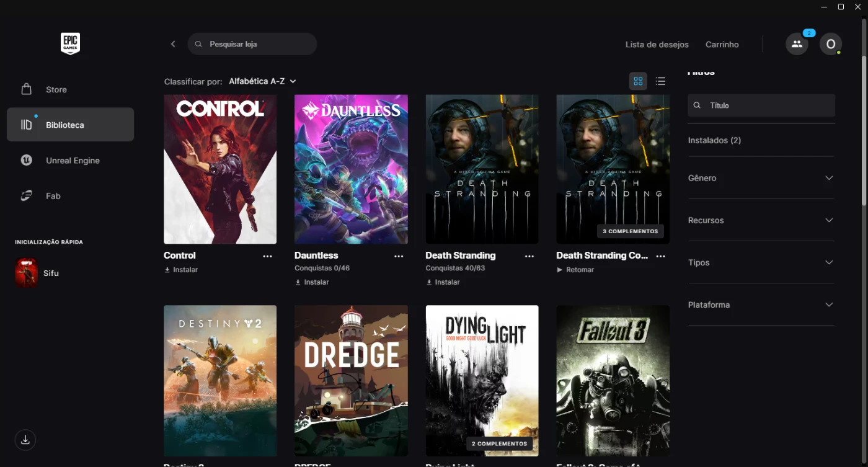Toggle the Instalados (2) filter
The width and height of the screenshot is (868, 467).
[714, 140]
